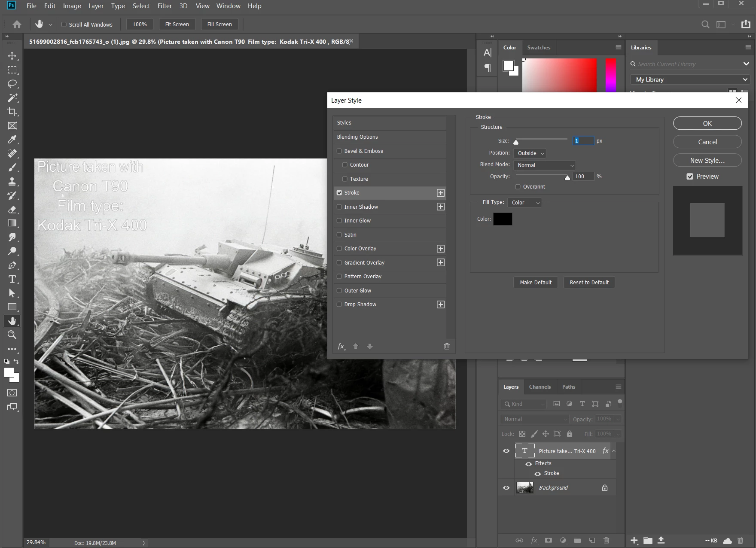Viewport: 756px width, 548px height.
Task: Click the Paragraph panel icon
Action: click(x=488, y=67)
